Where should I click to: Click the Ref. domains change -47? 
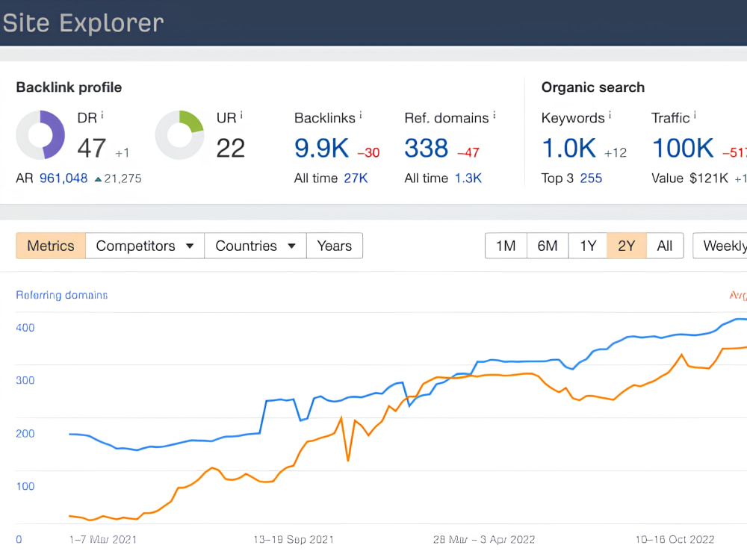[468, 153]
